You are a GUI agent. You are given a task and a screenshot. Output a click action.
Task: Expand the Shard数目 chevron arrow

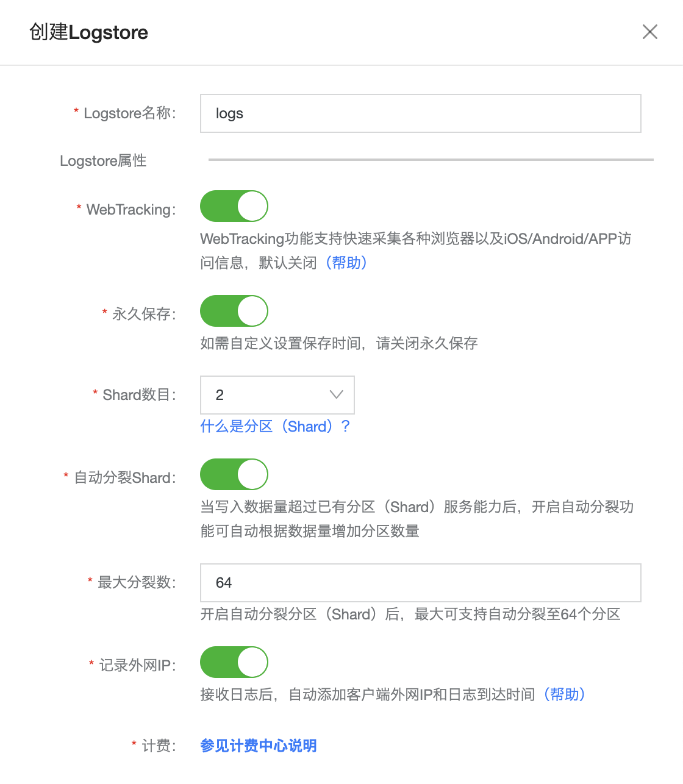point(336,394)
